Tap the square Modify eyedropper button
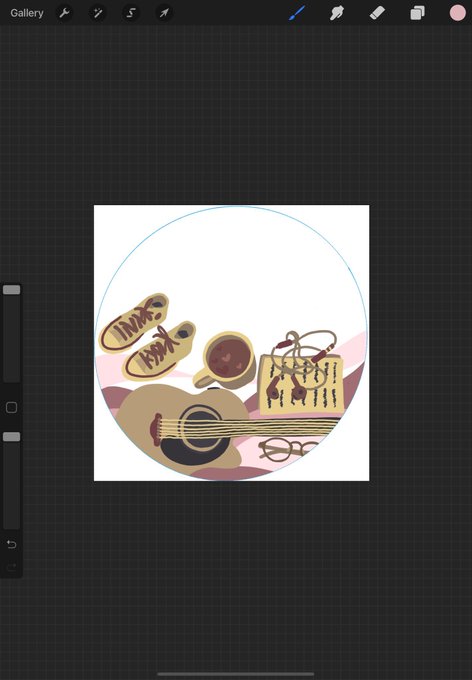The height and width of the screenshot is (680, 472). (x=12, y=407)
